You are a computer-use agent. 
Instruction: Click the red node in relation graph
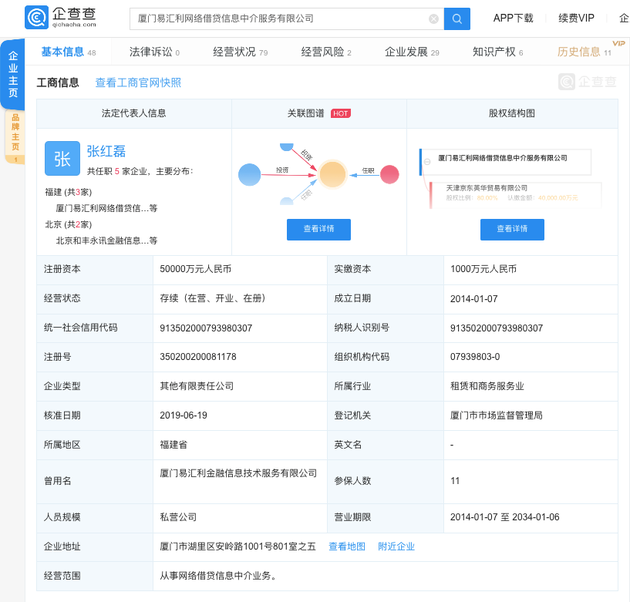point(389,175)
